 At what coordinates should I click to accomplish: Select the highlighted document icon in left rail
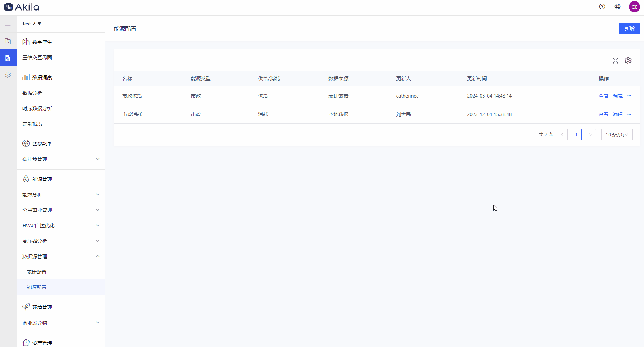pos(8,58)
